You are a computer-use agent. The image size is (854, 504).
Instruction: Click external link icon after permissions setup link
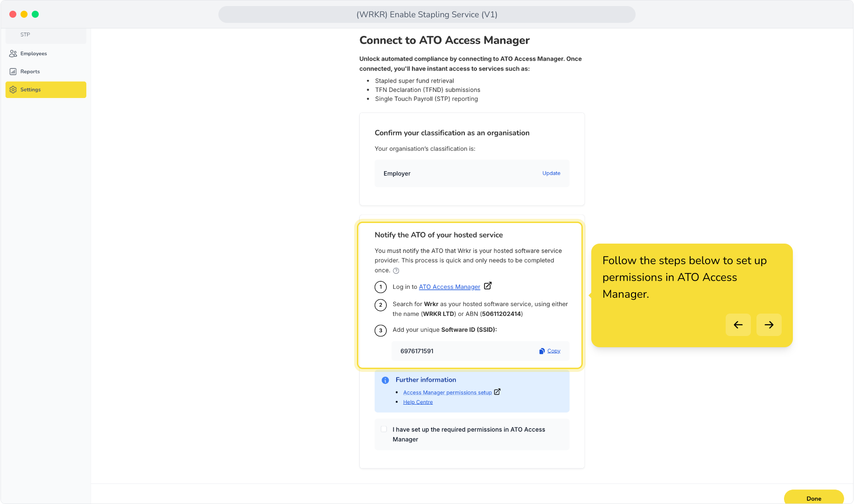pyautogui.click(x=497, y=392)
